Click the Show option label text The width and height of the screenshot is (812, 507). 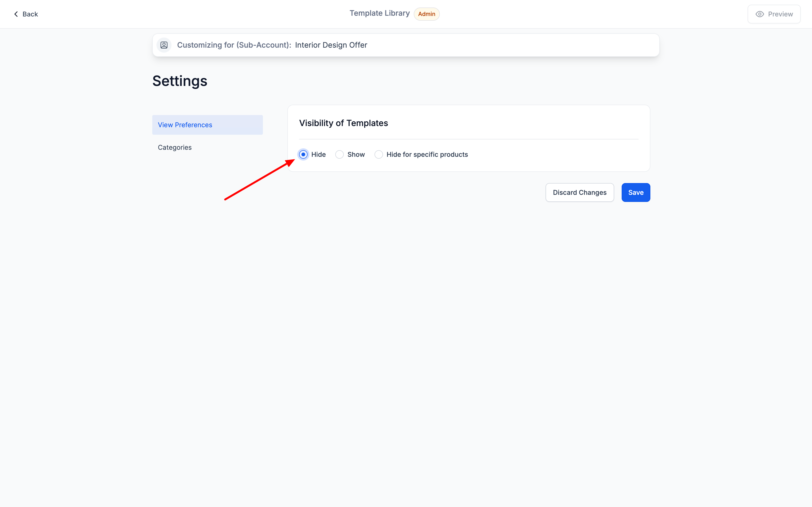click(356, 155)
